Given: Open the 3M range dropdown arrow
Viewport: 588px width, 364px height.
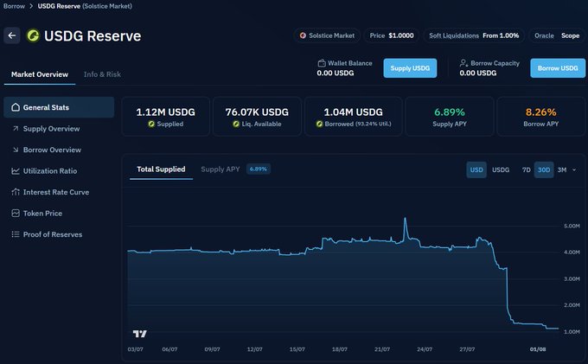Looking at the screenshot, I should pyautogui.click(x=574, y=169).
